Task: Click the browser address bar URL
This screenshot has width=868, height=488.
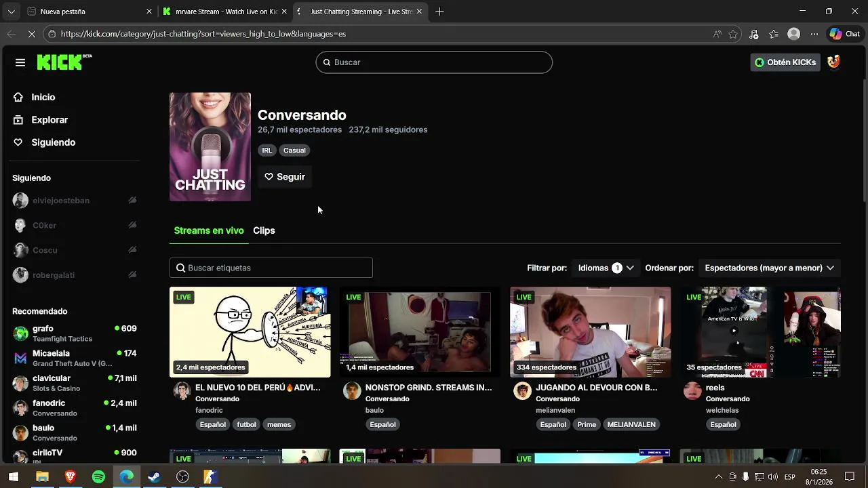Action: pyautogui.click(x=203, y=34)
